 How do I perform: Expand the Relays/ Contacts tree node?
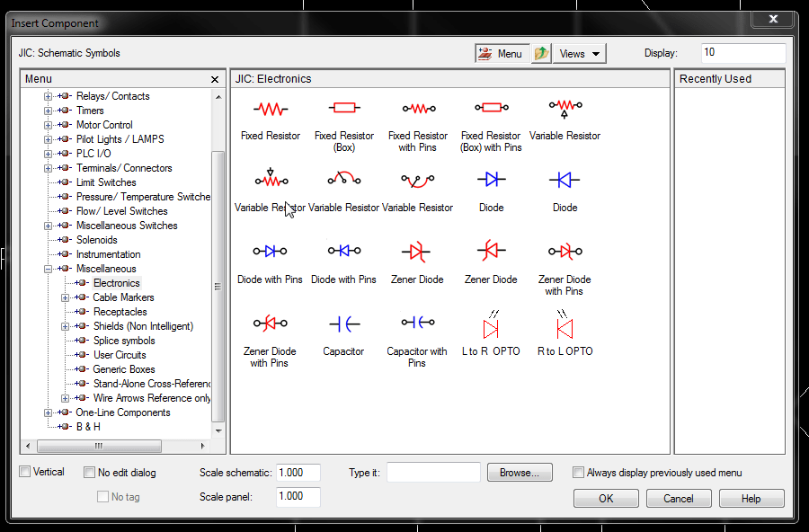coord(49,96)
